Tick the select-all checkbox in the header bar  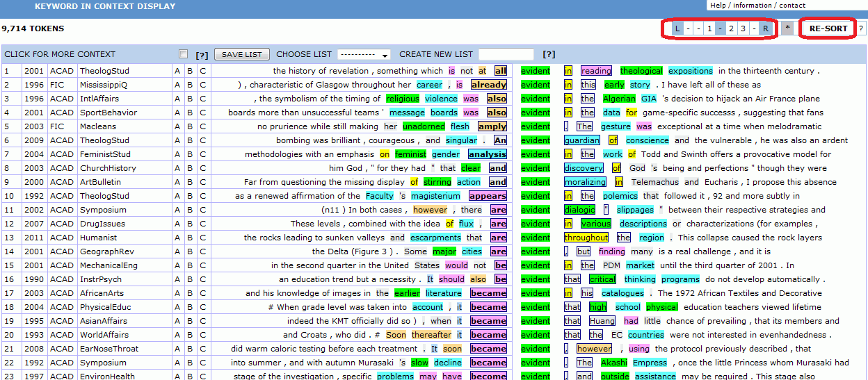pyautogui.click(x=183, y=54)
